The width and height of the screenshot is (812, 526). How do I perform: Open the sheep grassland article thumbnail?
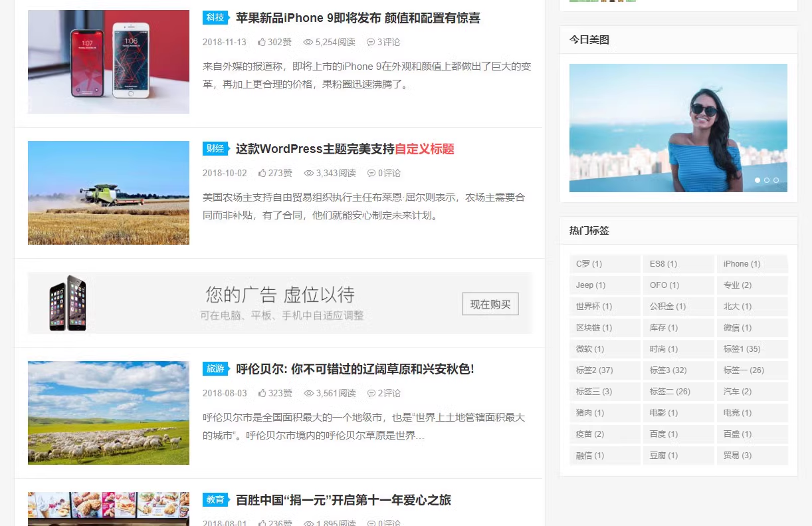[x=108, y=413]
